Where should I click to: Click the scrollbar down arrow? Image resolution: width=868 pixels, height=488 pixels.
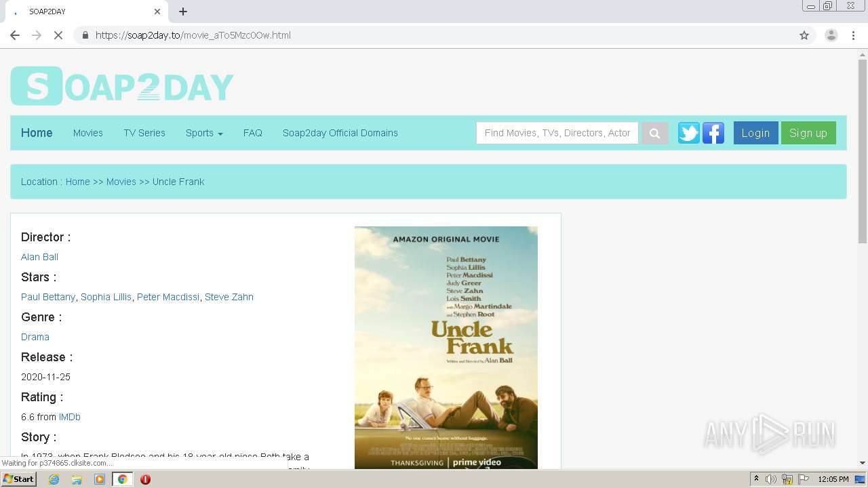click(863, 463)
